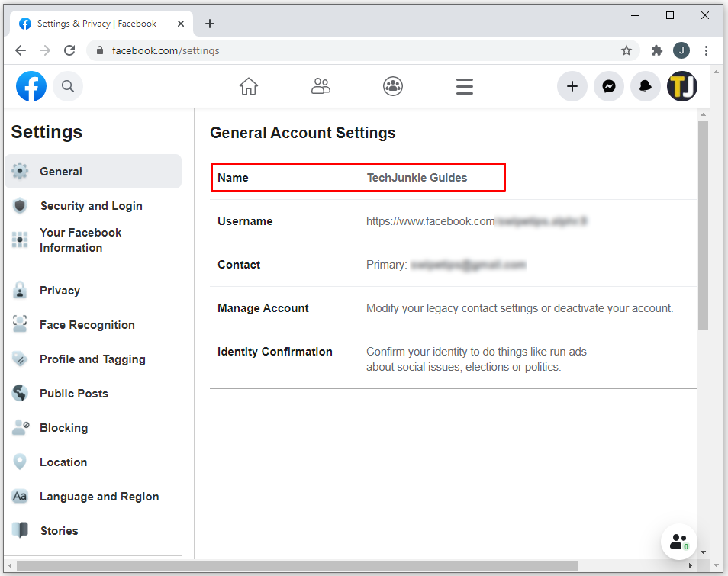Open the Facebook search magnifier
728x576 pixels.
tap(68, 86)
